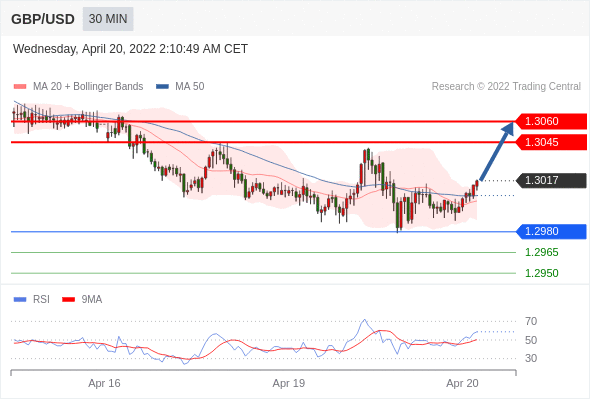Click the RSI legend label
590x400 pixels.
(41, 300)
